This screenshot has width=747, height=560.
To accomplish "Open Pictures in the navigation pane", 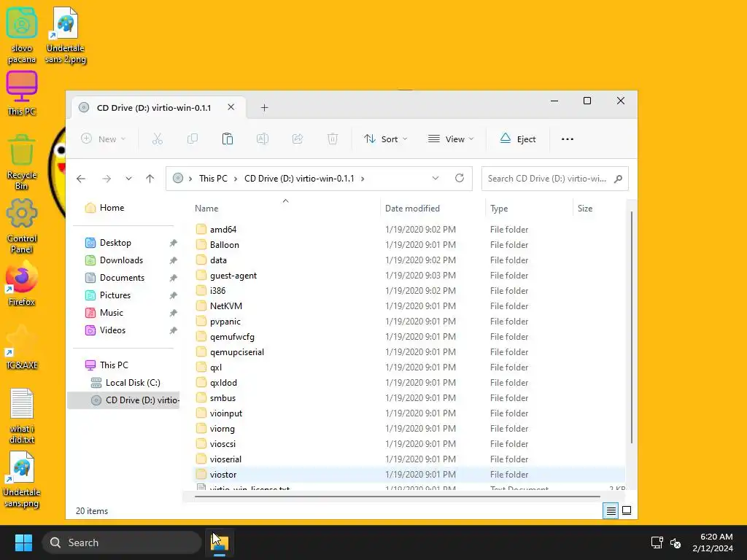I will coord(115,295).
